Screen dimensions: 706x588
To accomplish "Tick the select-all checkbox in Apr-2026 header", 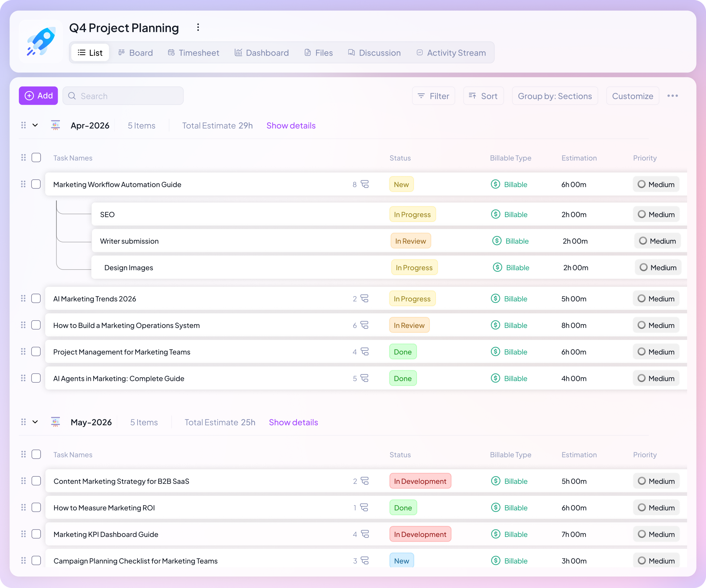I will 36,158.
